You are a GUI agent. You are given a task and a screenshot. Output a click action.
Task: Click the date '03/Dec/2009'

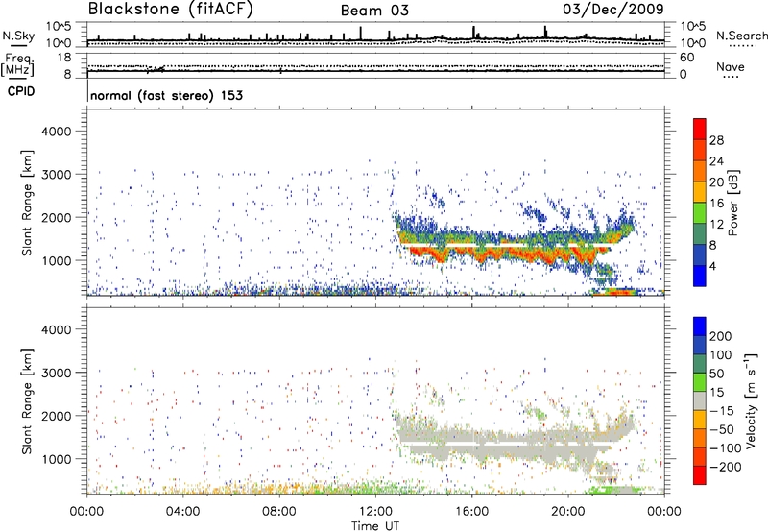click(x=613, y=9)
